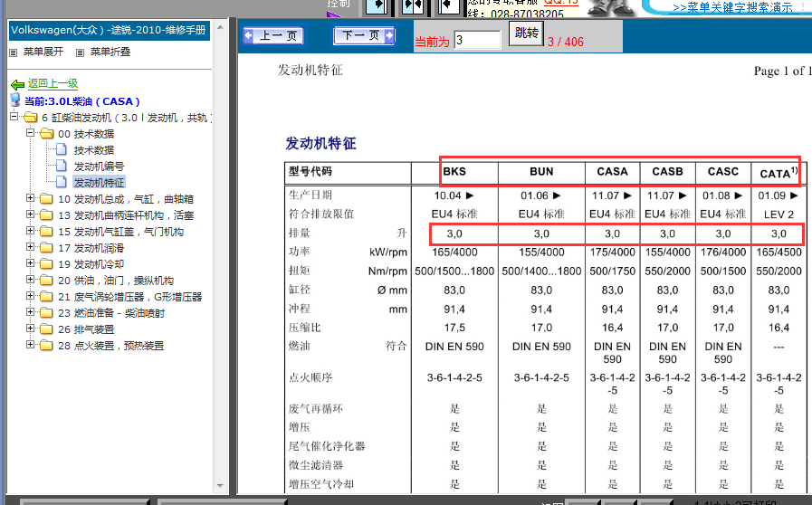
Task: Click the 6缸柴油发动机 root folder icon
Action: point(30,118)
